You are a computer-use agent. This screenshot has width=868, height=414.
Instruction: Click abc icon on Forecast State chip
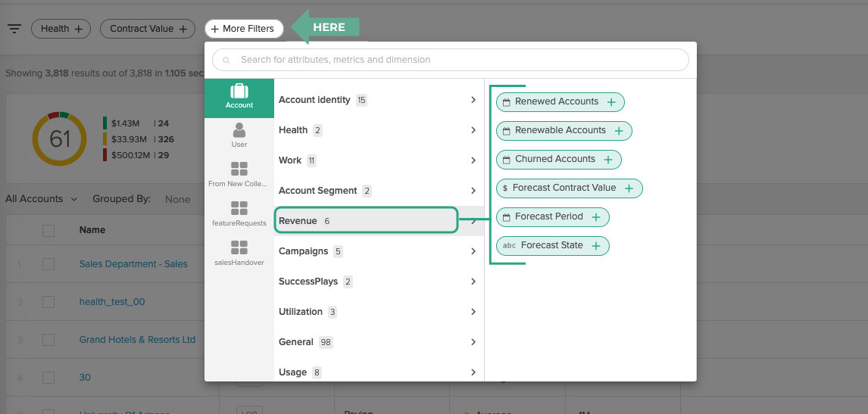click(x=509, y=246)
